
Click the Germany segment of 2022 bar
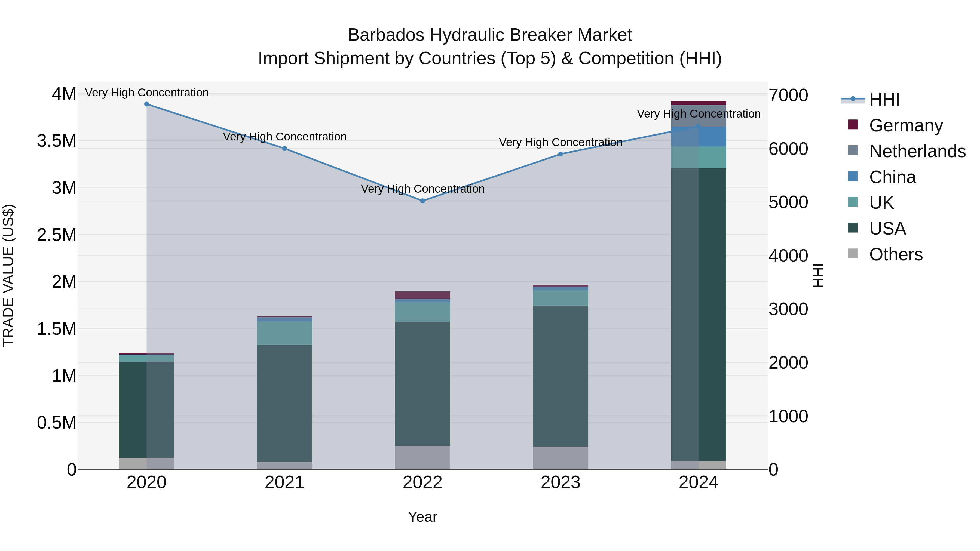pyautogui.click(x=423, y=295)
